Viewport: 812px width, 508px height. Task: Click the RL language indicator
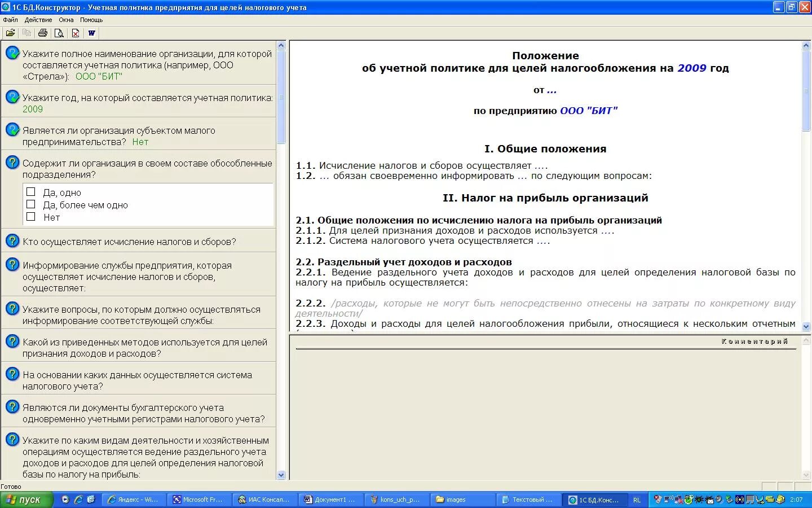click(x=637, y=500)
